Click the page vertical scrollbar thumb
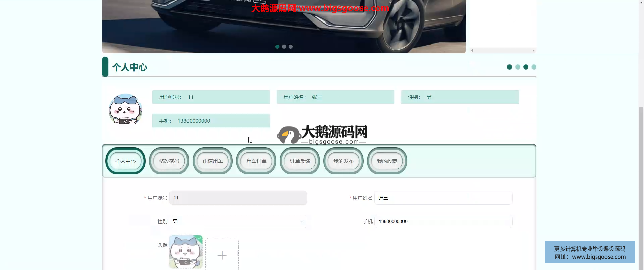This screenshot has height=270, width=644. 641,188
